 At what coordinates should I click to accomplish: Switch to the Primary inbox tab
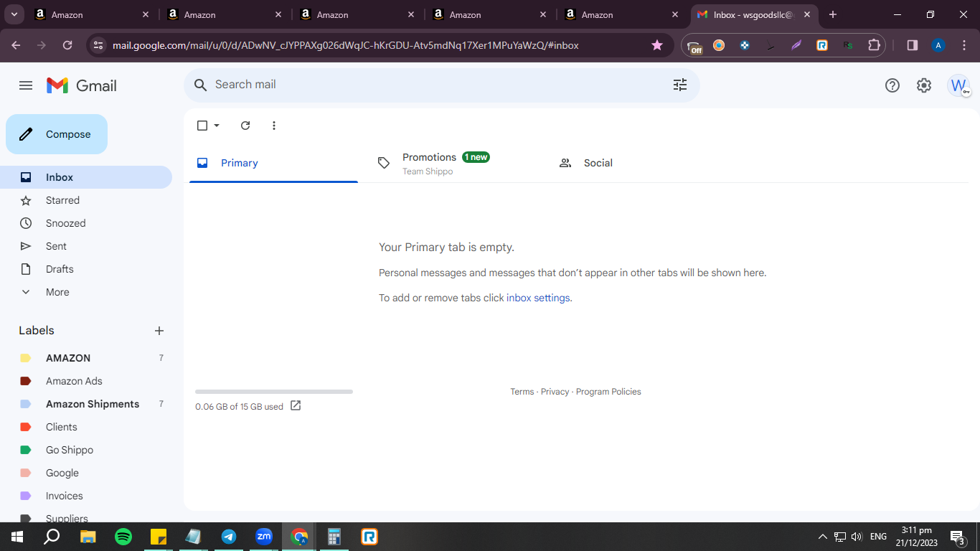point(273,163)
